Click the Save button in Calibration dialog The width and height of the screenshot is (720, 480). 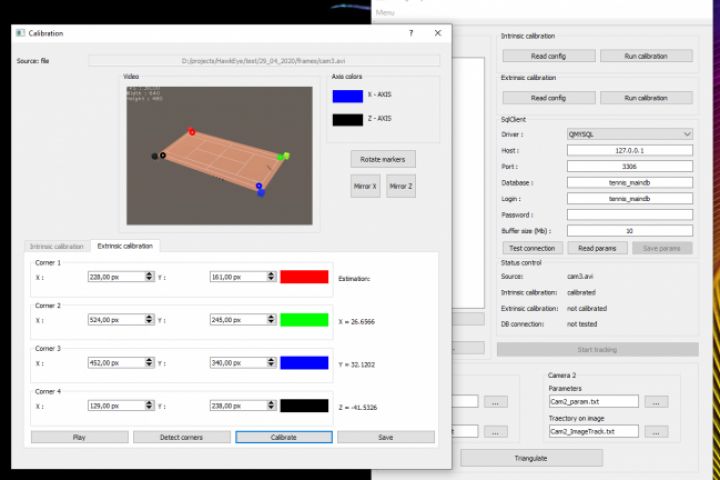(386, 437)
